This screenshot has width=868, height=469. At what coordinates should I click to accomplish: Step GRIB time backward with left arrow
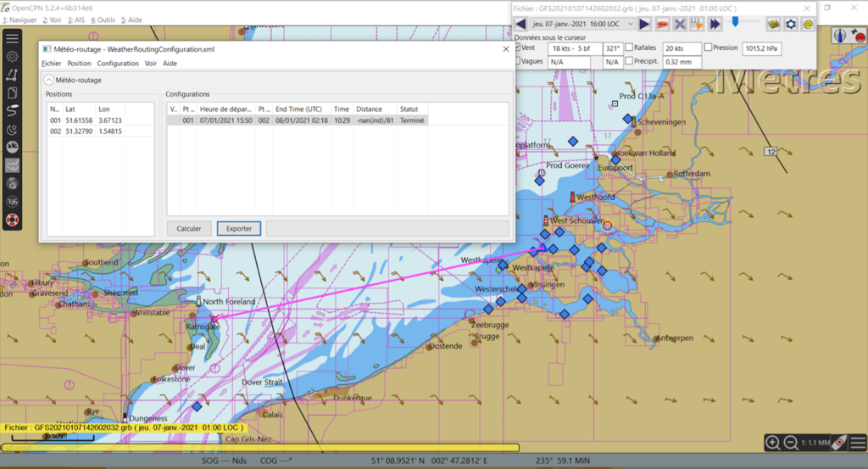click(520, 24)
